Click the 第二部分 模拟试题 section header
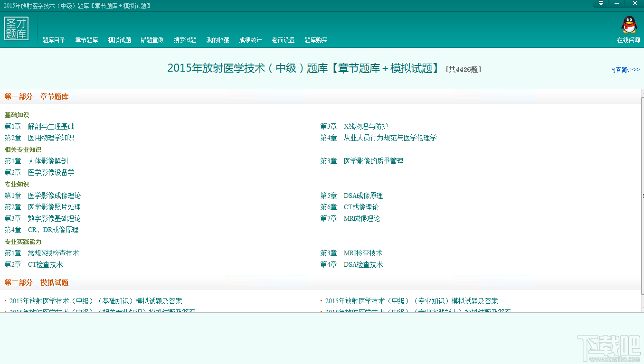Image resolution: width=644 pixels, height=364 pixels. (37, 282)
